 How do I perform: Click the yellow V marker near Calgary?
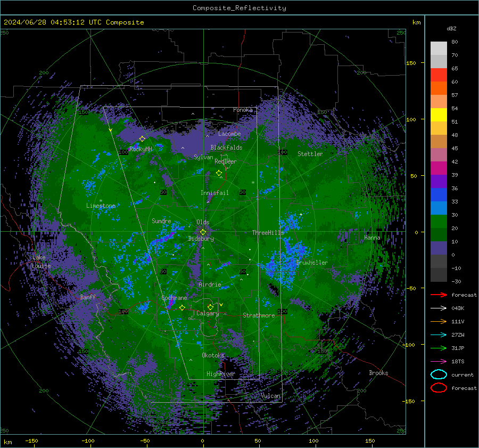(221, 305)
